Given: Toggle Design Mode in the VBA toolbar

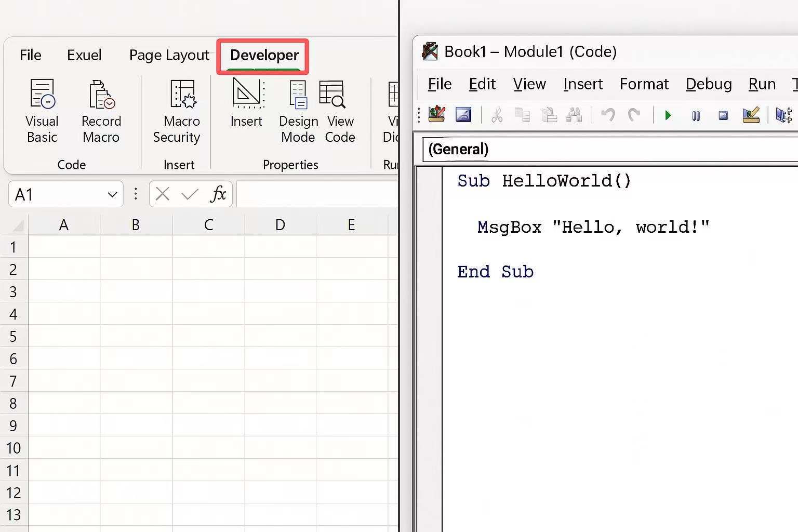Looking at the screenshot, I should [751, 115].
